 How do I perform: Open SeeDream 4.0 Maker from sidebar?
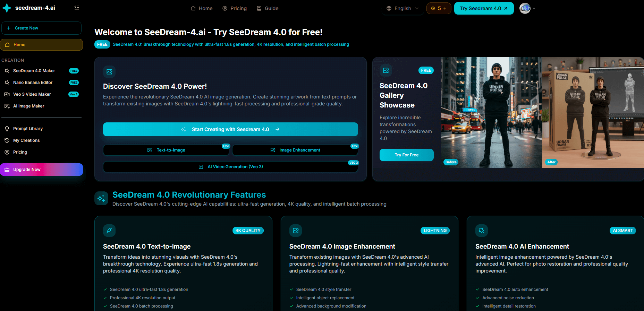34,71
